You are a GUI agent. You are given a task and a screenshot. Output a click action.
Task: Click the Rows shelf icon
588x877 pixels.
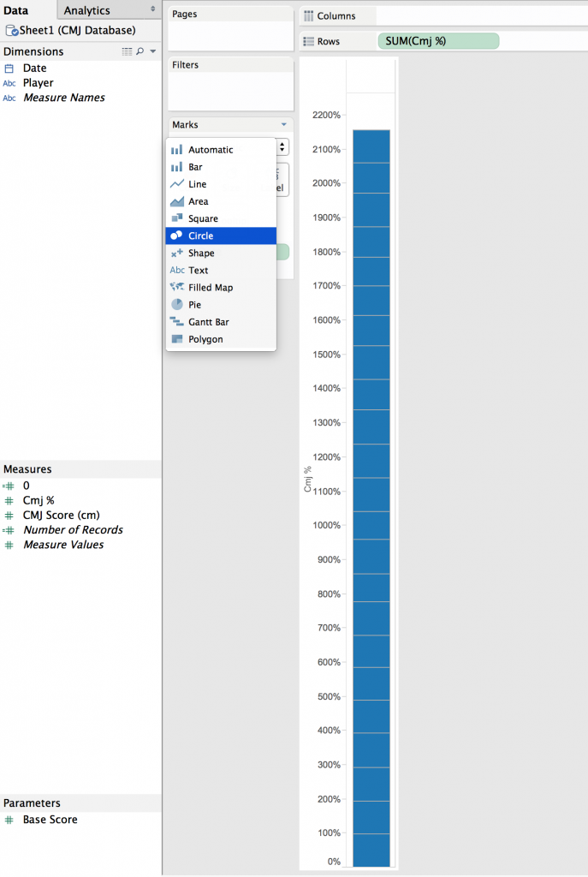coord(308,41)
